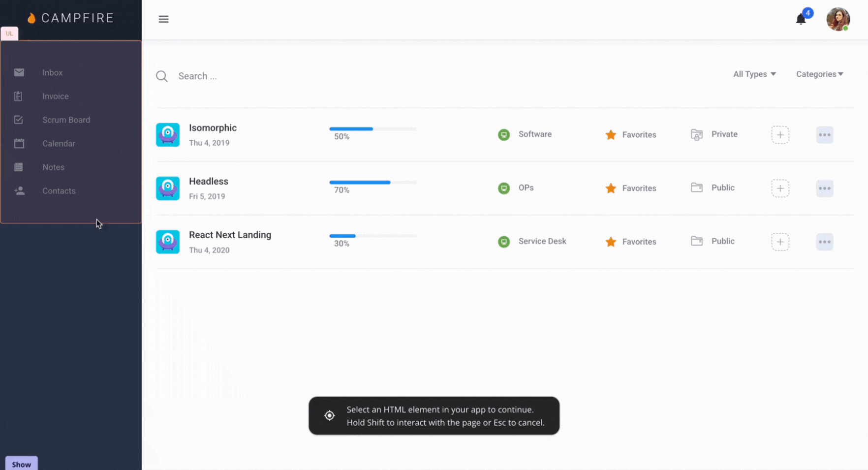Click the Show button at bottom left
The height and width of the screenshot is (470, 868).
(x=21, y=464)
